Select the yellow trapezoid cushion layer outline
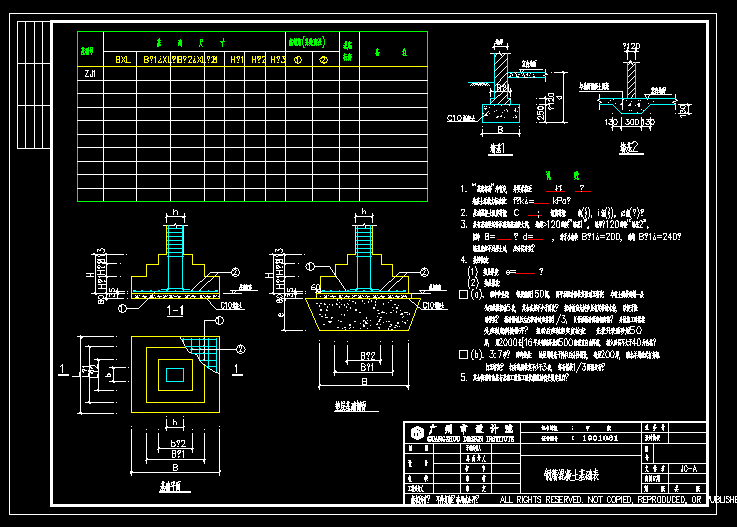Image resolution: width=737 pixels, height=527 pixels. pos(363,315)
